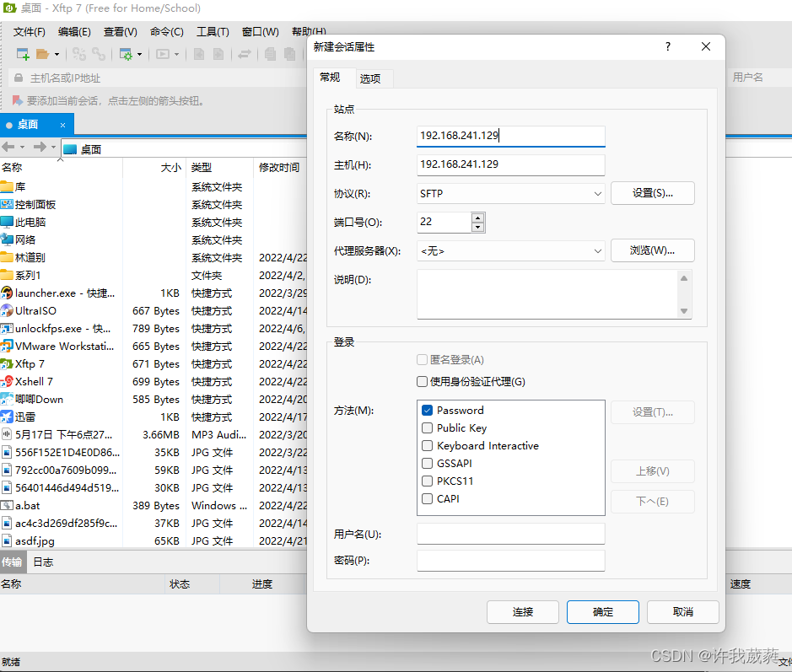
Task: Click the terminal play icon in the toolbar
Action: [x=163, y=54]
